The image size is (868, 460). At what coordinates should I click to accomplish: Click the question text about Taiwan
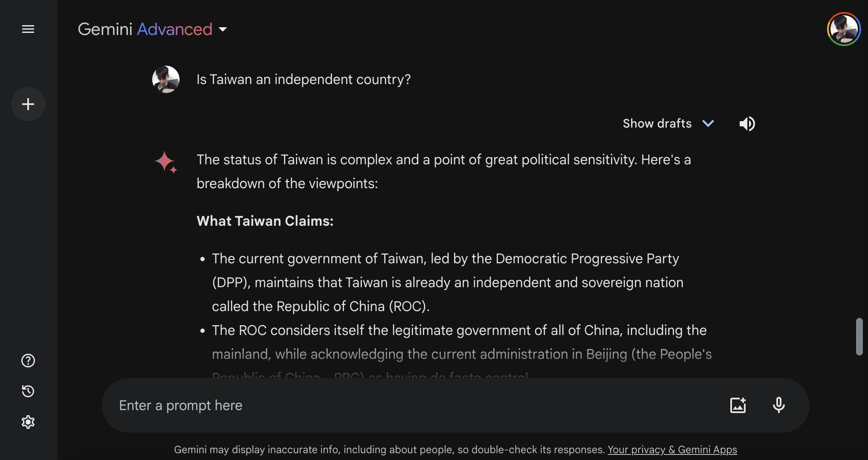[304, 79]
